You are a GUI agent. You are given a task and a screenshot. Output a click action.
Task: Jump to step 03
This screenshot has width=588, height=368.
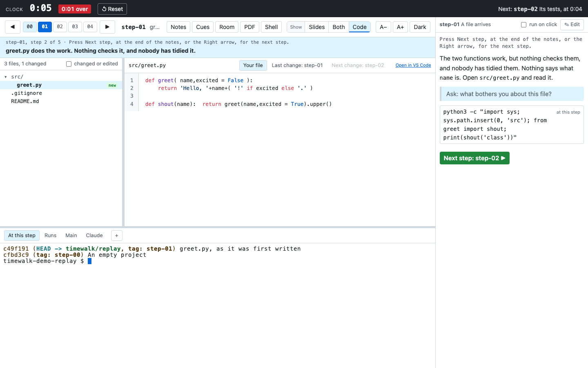tap(75, 27)
